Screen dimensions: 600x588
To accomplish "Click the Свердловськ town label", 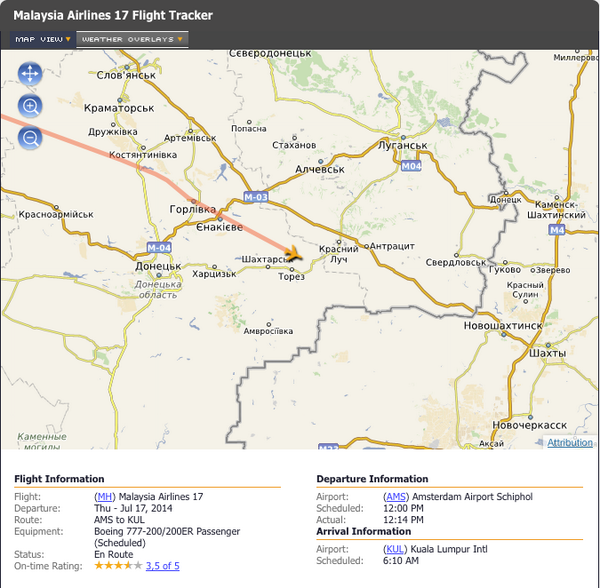I will click(456, 262).
